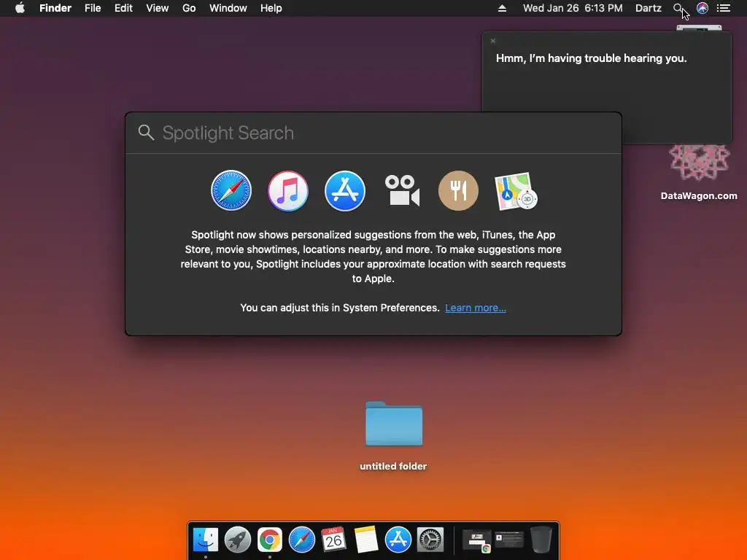Click the restaurant fork and knife icon
This screenshot has height=560, width=747.
[458, 190]
